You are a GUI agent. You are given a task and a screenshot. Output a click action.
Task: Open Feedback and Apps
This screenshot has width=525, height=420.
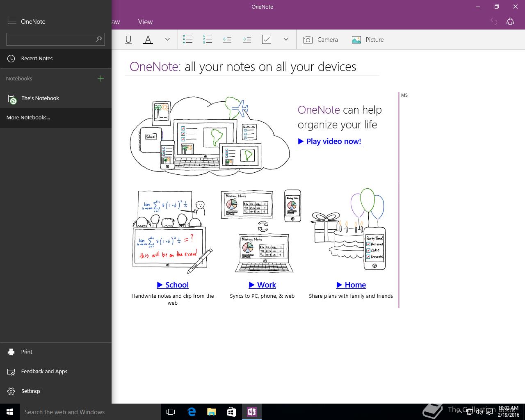56,371
